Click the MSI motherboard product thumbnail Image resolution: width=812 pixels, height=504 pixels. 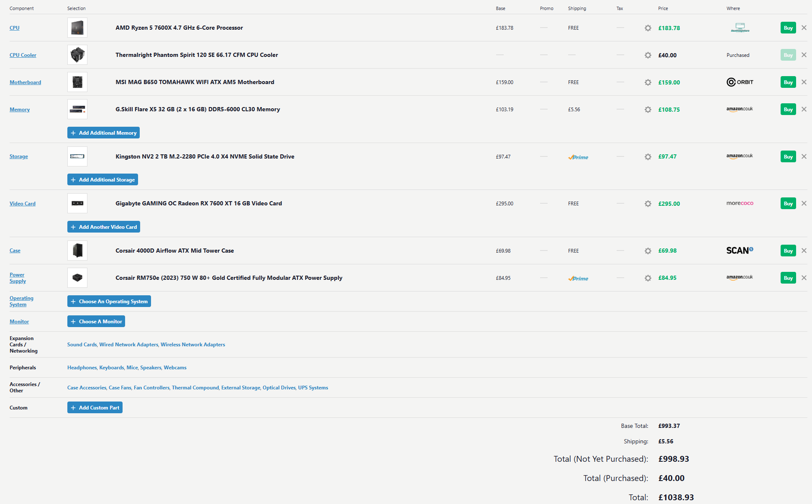coord(77,82)
